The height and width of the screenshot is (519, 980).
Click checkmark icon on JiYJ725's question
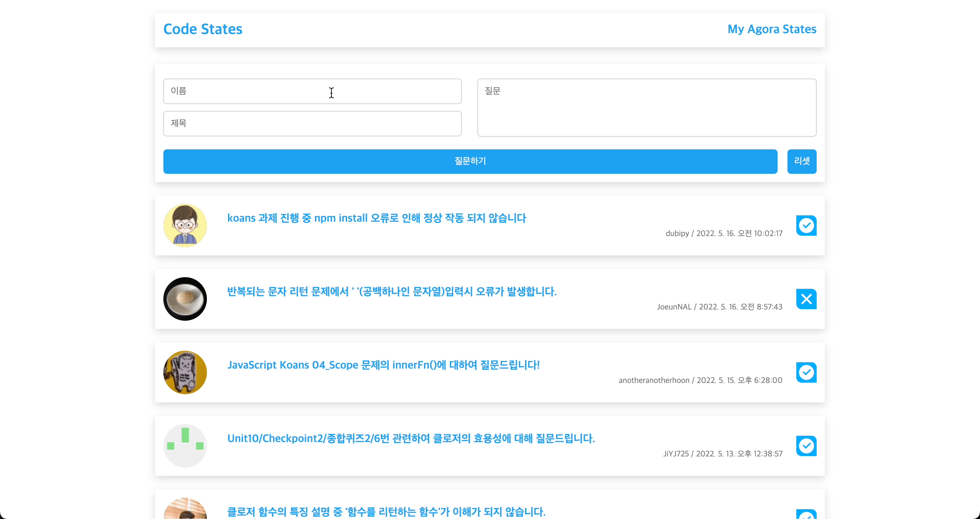click(806, 446)
